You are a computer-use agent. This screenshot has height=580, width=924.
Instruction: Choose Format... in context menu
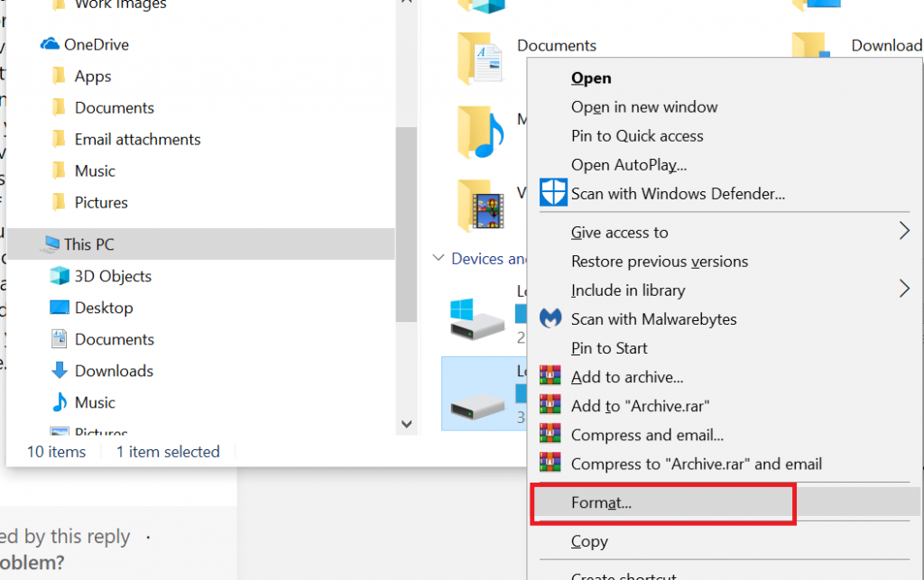tap(601, 502)
